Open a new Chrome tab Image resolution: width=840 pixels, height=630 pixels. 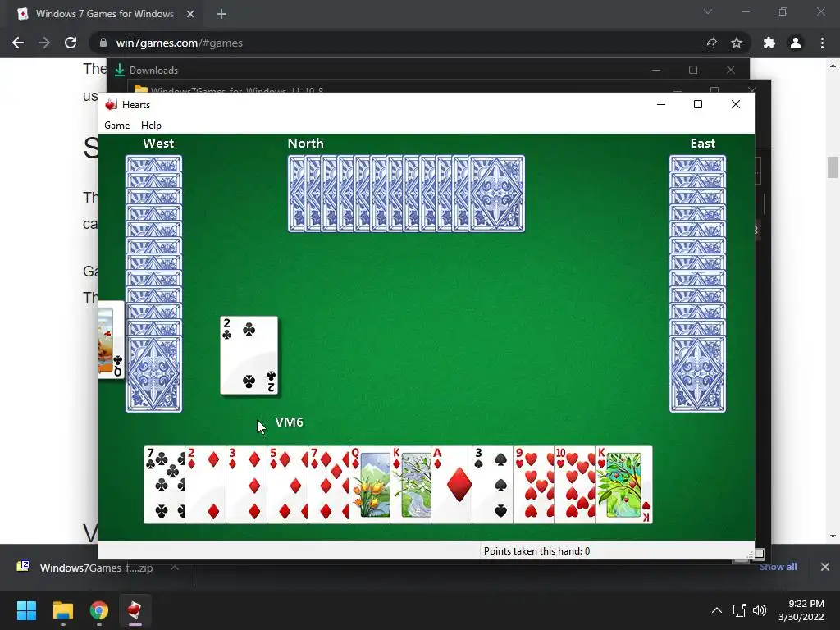coord(221,14)
